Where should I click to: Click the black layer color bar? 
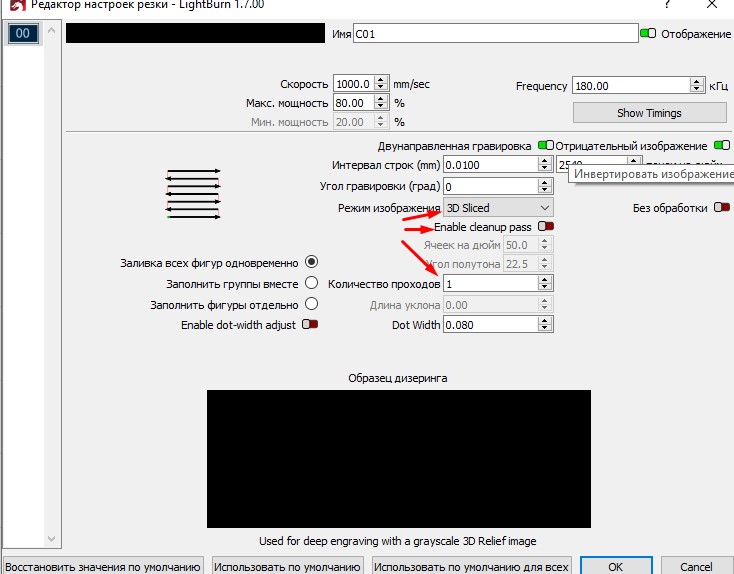196,34
